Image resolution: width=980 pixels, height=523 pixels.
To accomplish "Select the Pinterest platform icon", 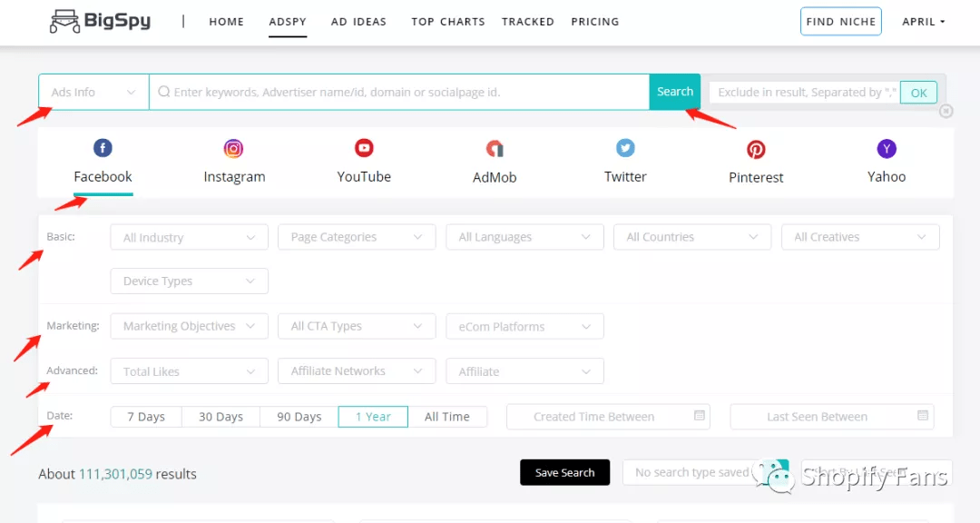I will click(x=756, y=149).
